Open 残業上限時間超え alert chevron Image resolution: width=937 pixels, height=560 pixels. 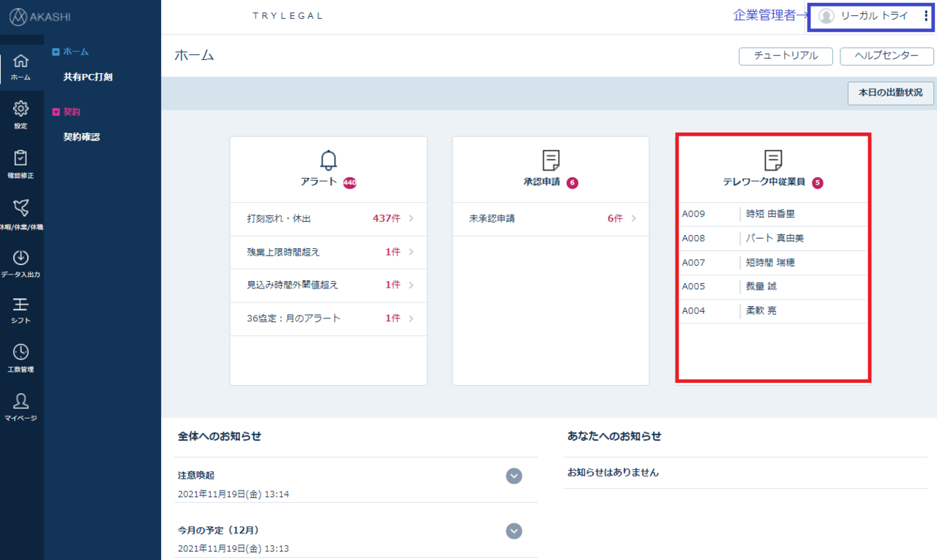click(411, 252)
